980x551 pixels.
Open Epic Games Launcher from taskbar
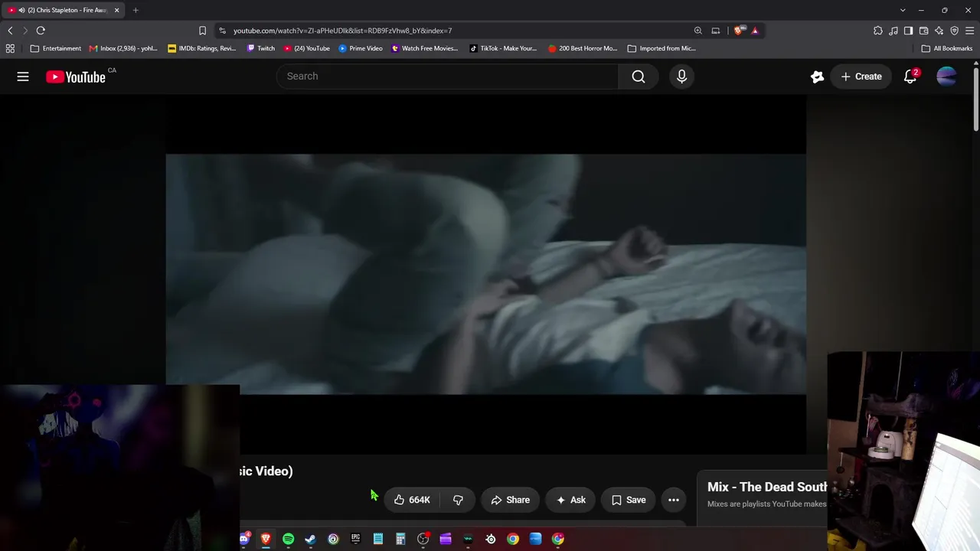(355, 540)
